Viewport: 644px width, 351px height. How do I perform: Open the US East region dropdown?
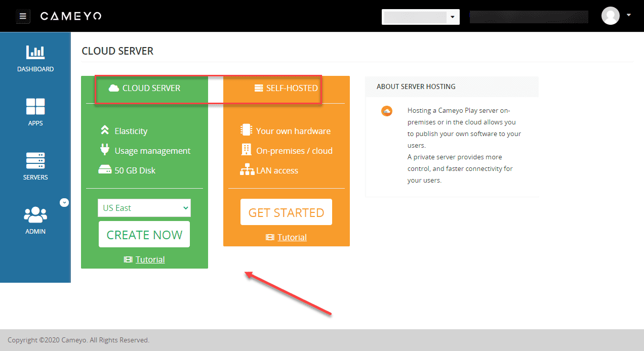pyautogui.click(x=144, y=208)
